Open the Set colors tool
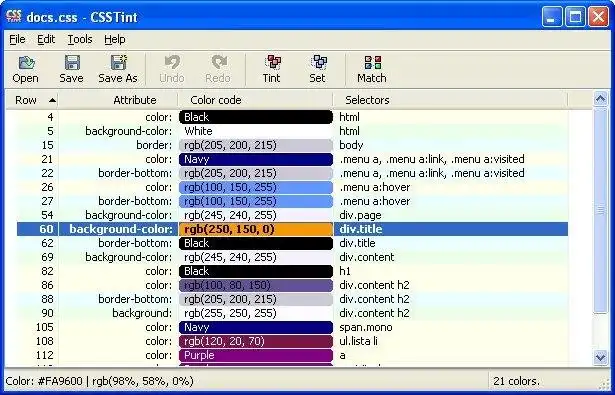Image resolution: width=615 pixels, height=395 pixels. coord(318,69)
